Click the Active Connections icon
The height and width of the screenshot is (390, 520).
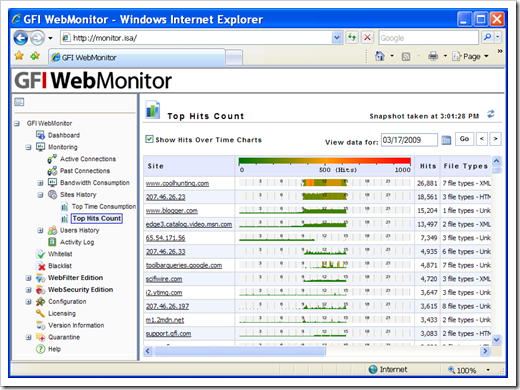point(52,159)
